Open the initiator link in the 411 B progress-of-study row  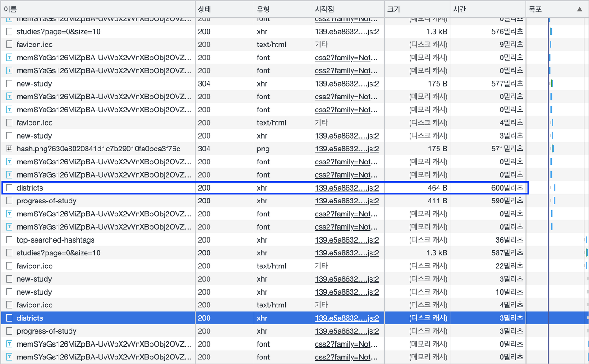(x=347, y=201)
